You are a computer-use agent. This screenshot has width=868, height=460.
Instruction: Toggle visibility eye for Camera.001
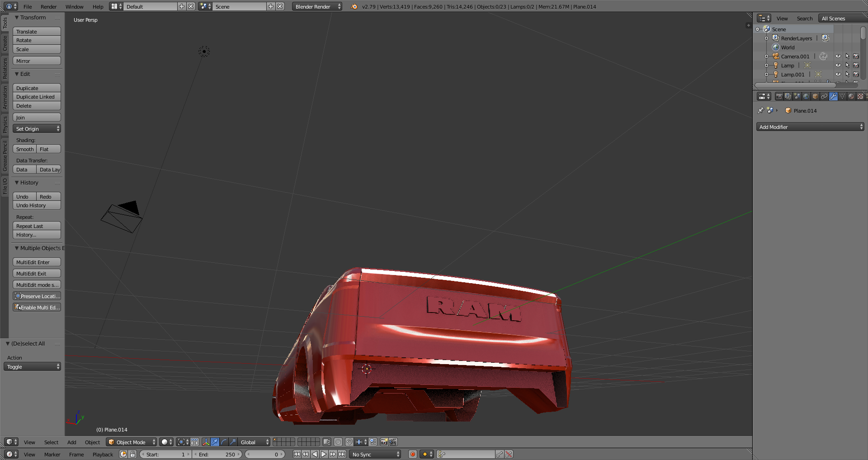pos(838,56)
